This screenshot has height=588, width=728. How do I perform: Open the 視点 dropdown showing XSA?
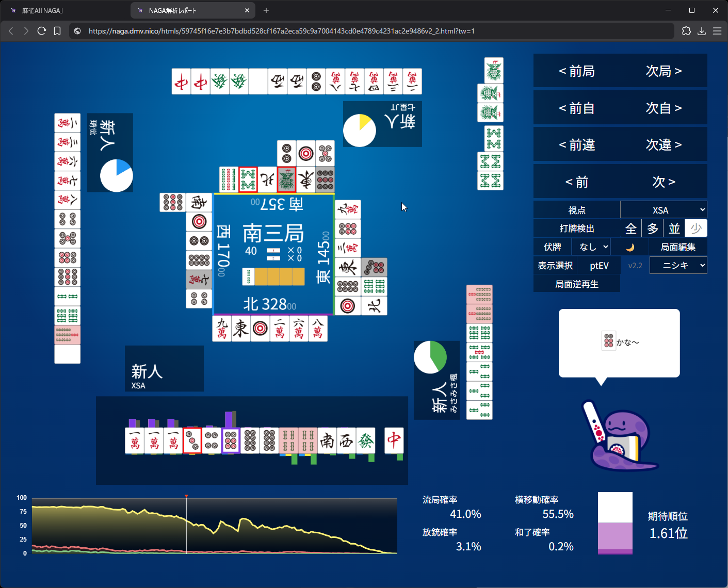click(664, 210)
